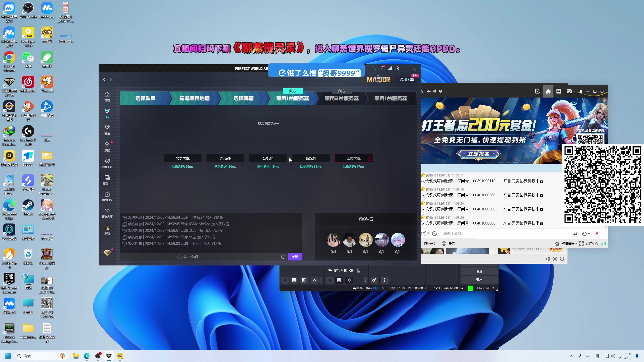Open the video camera icon in YY toolbar
This screenshot has width=644, height=362.
[538, 91]
